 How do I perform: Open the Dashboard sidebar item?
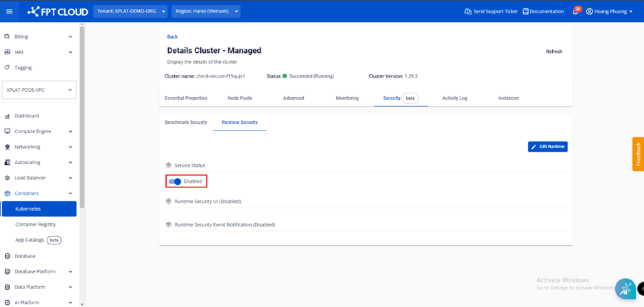27,116
